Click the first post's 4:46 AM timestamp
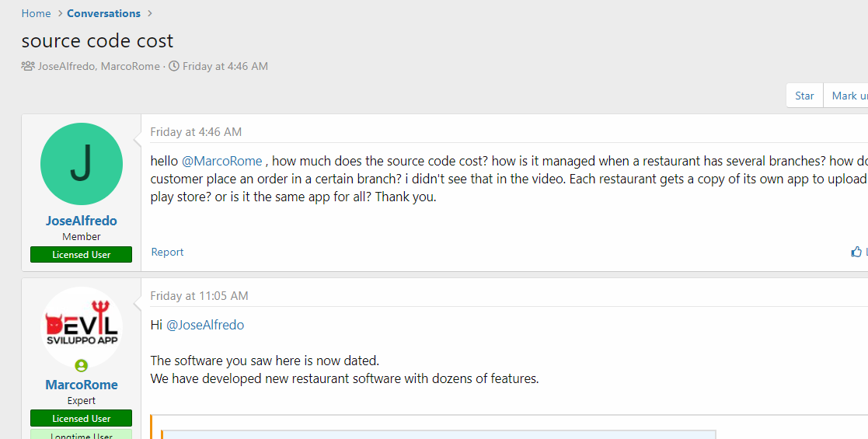The height and width of the screenshot is (439, 868). pyautogui.click(x=196, y=132)
